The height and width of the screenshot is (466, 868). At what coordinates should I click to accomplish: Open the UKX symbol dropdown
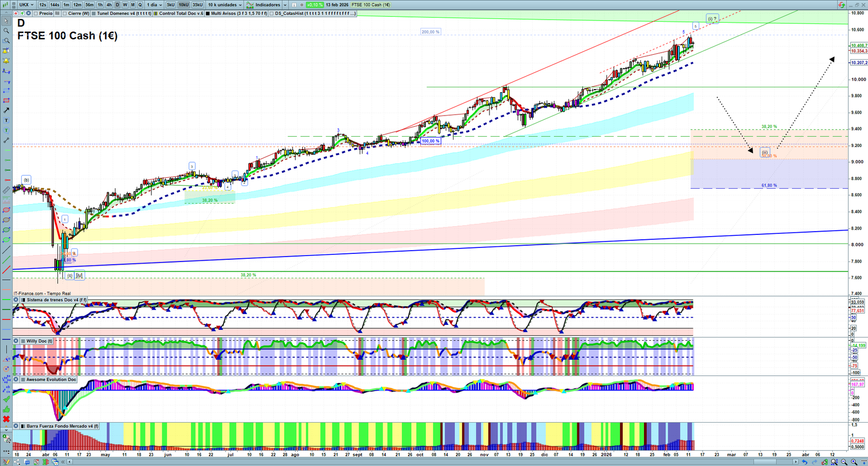tap(26, 5)
